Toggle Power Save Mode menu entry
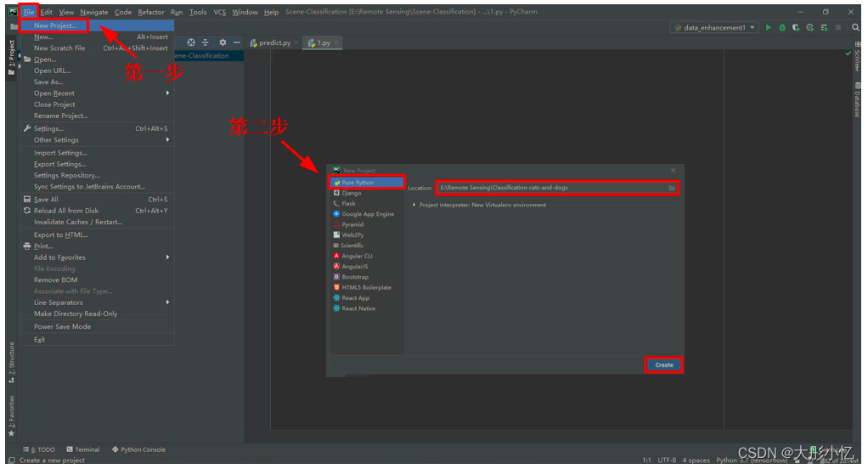 pyautogui.click(x=98, y=327)
